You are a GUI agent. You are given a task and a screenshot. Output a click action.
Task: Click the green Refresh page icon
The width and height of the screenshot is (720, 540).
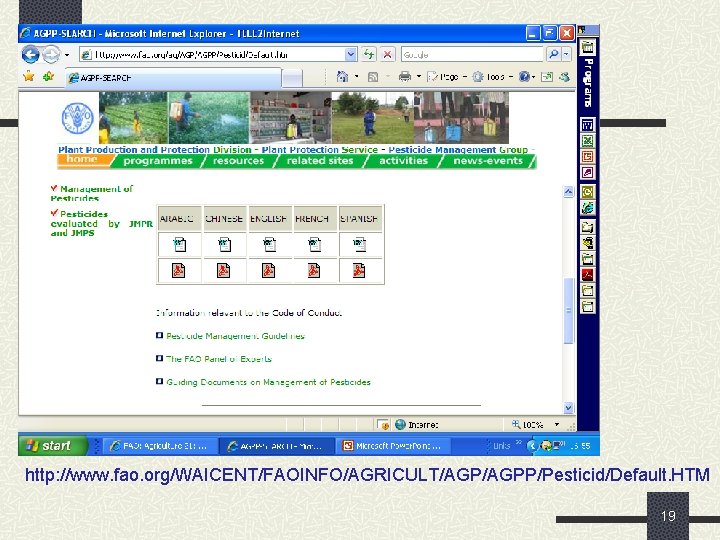(369, 55)
